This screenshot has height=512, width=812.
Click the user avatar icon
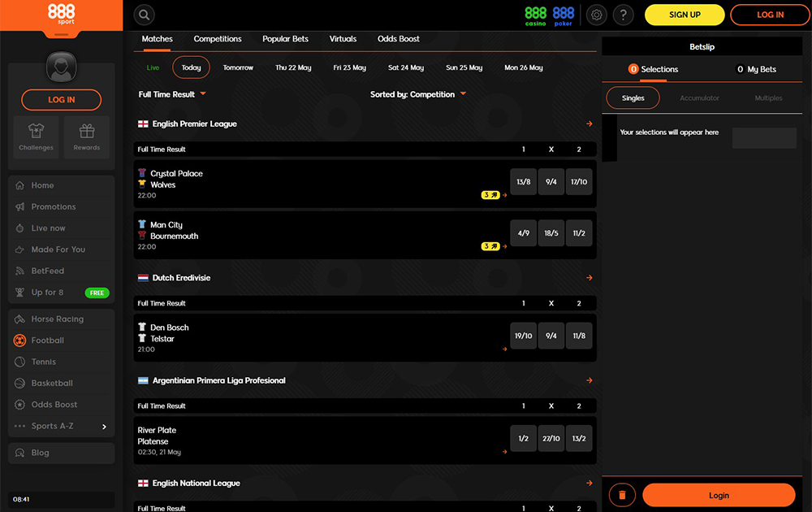tap(61, 67)
